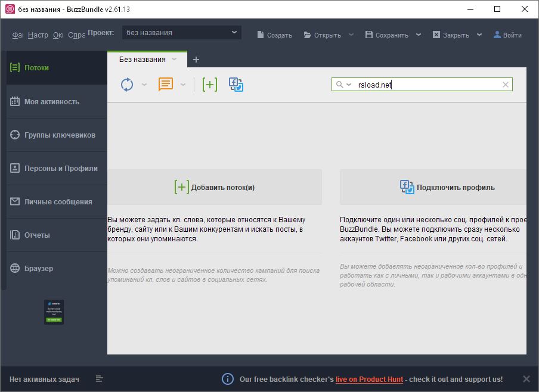Open the task list icon in status bar
The height and width of the screenshot is (392, 539).
(100, 379)
